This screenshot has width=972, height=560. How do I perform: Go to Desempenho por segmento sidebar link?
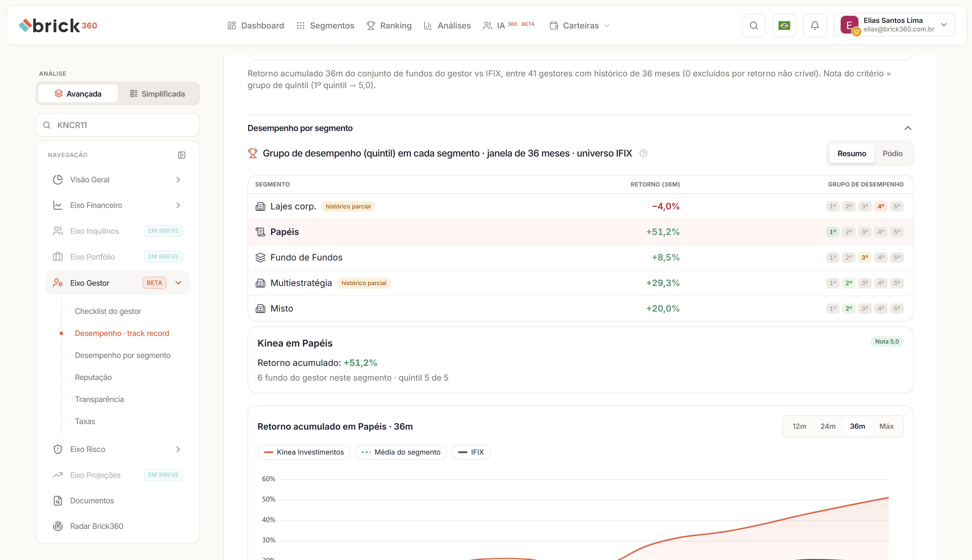point(123,355)
